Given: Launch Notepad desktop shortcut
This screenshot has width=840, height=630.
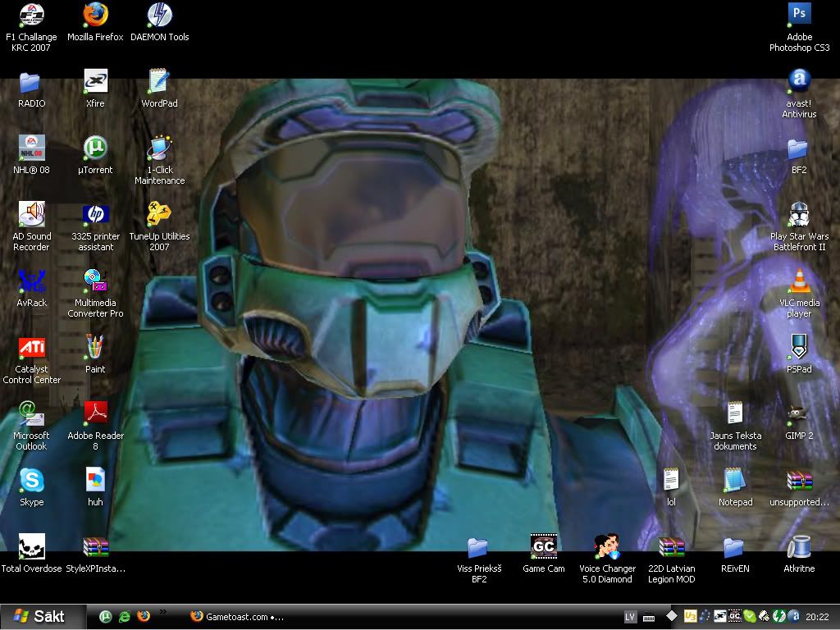Looking at the screenshot, I should click(x=735, y=487).
